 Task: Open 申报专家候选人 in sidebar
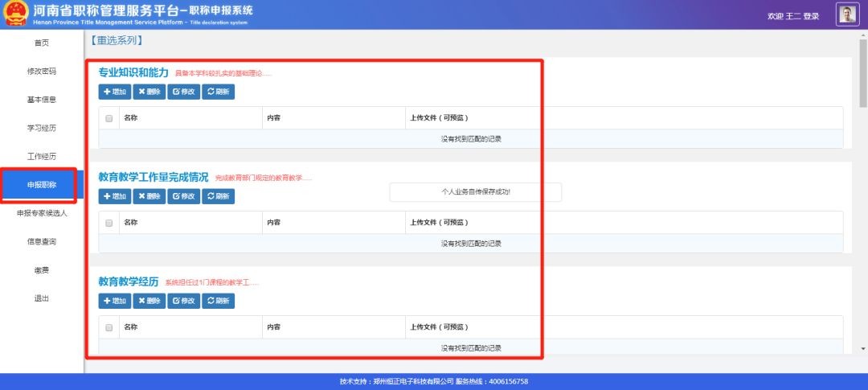(42, 213)
